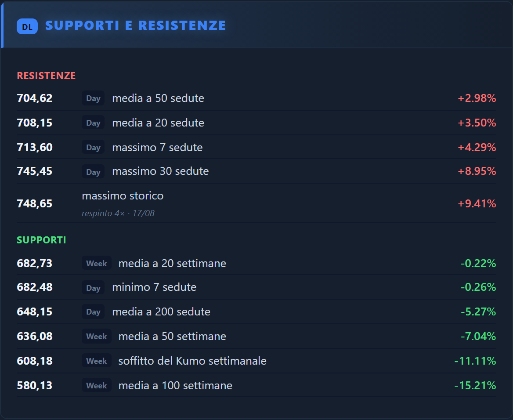The height and width of the screenshot is (420, 513).
Task: Click price value 682,48
Action: (x=35, y=287)
